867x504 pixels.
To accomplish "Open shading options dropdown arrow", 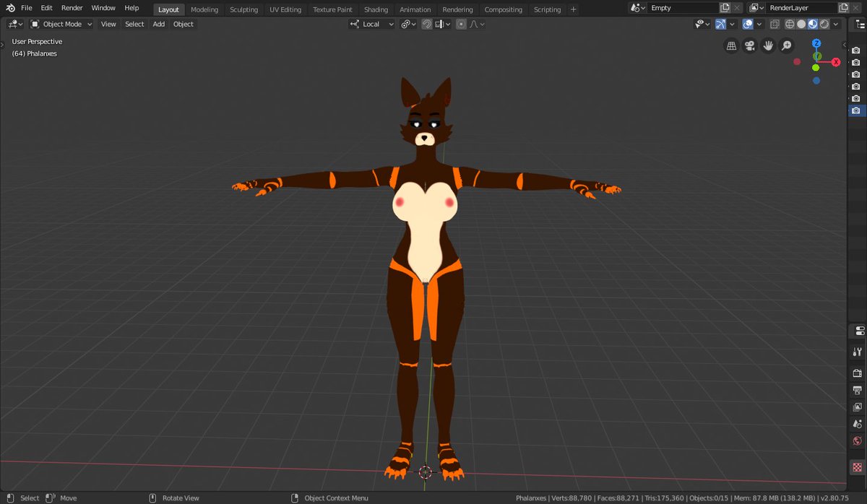I will (836, 24).
